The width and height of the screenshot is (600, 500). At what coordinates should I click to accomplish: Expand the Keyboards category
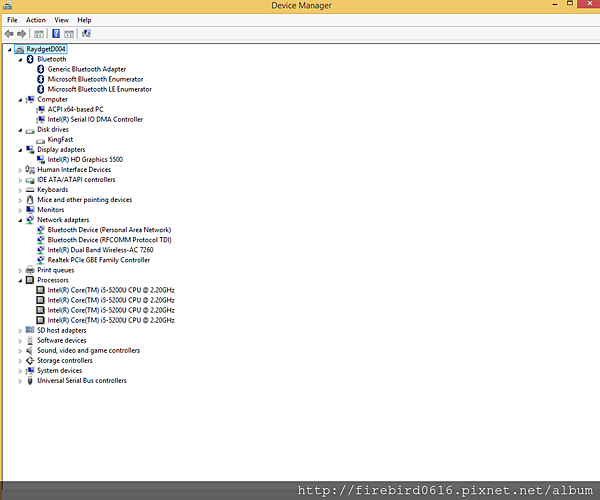(x=20, y=190)
